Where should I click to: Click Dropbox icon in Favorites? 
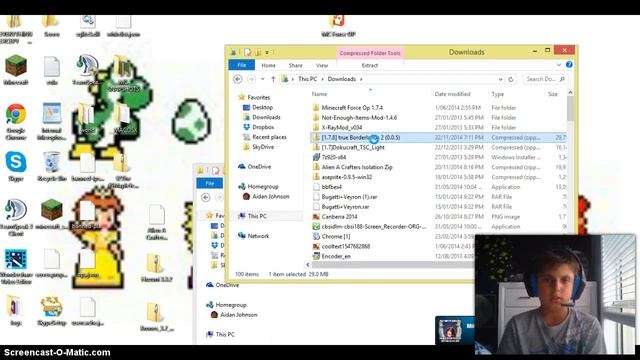[246, 127]
